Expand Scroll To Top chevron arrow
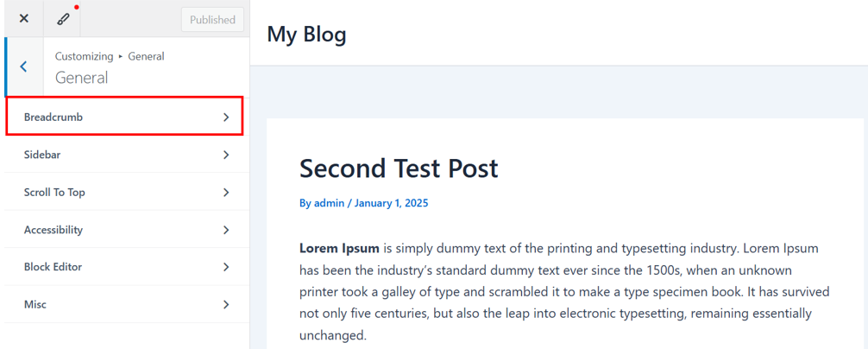The height and width of the screenshot is (349, 868). pos(226,193)
